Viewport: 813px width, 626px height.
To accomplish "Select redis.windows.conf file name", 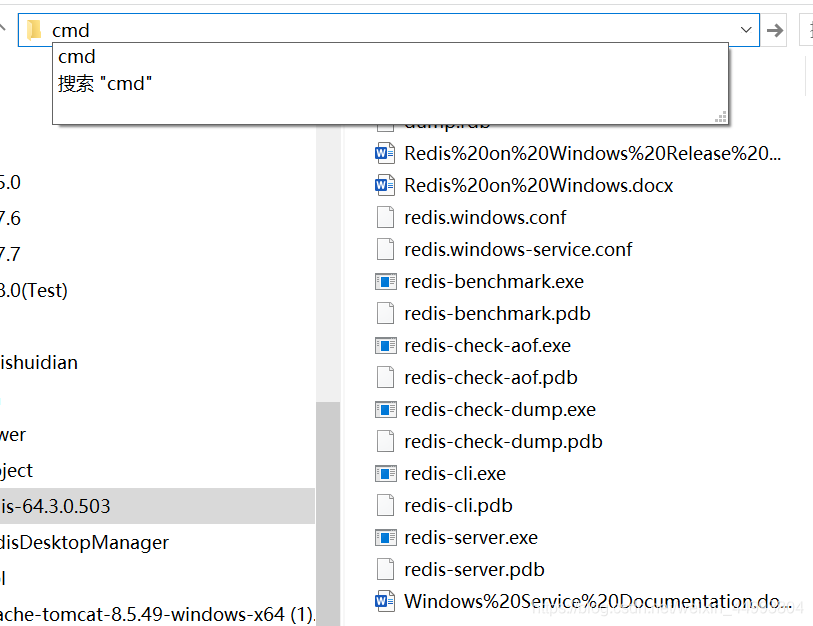I will click(485, 217).
